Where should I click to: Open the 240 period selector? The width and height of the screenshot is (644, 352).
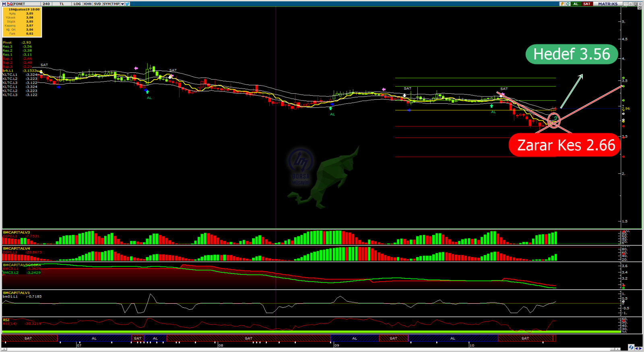tap(46, 4)
